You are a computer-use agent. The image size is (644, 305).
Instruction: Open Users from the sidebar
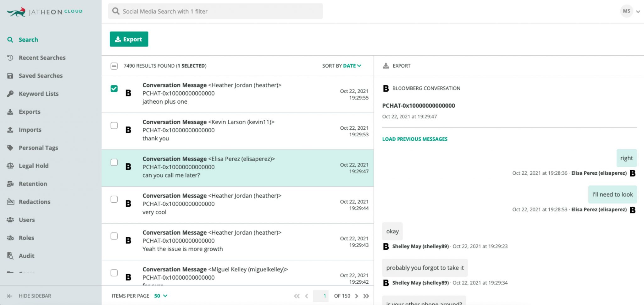pos(27,220)
